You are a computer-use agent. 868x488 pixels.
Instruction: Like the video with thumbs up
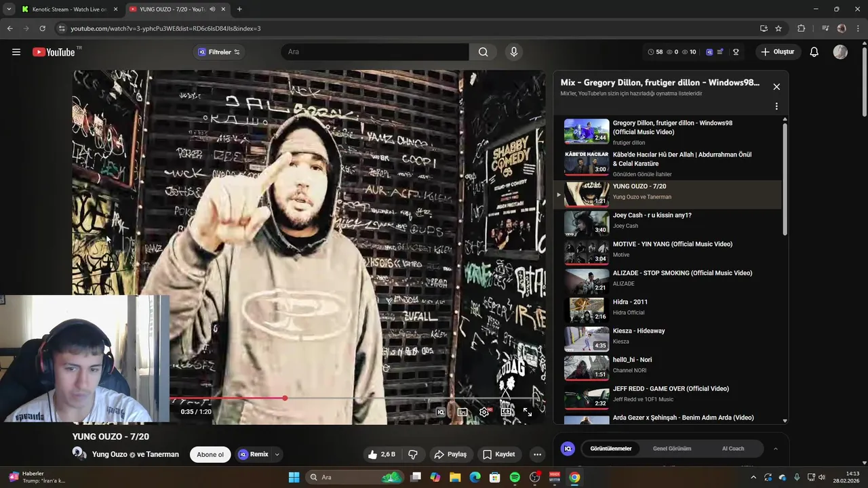point(381,454)
